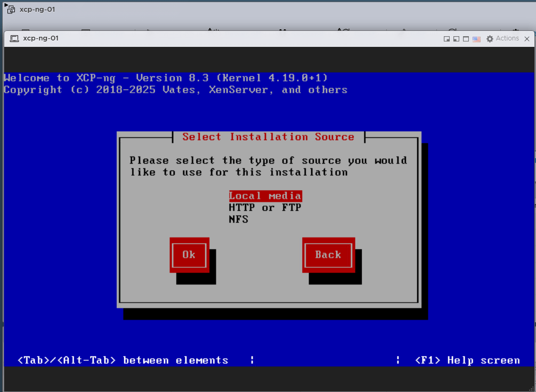Click the VM icon beside the top xcp-ng-01 title
Screen dimensions: 536x392
(x=11, y=10)
